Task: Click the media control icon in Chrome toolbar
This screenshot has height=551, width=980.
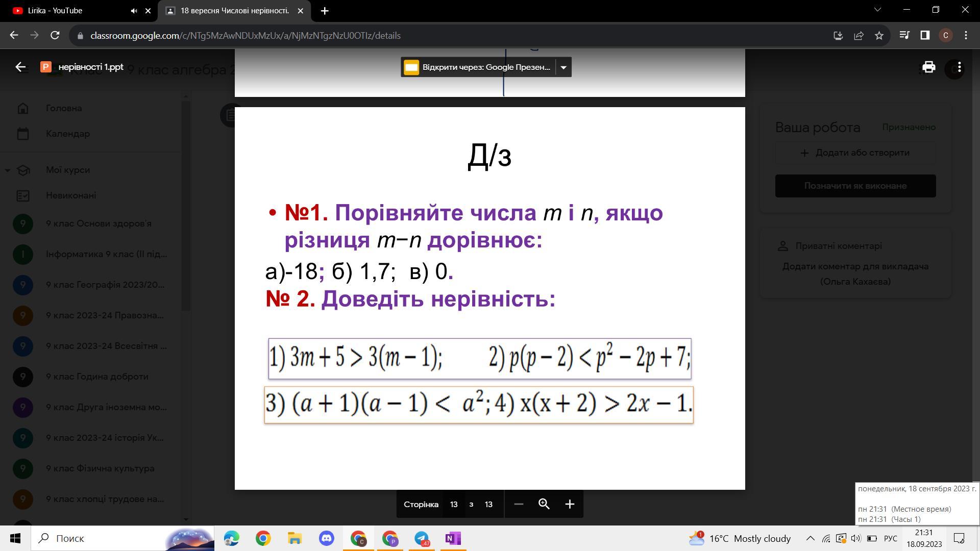Action: 904,35
